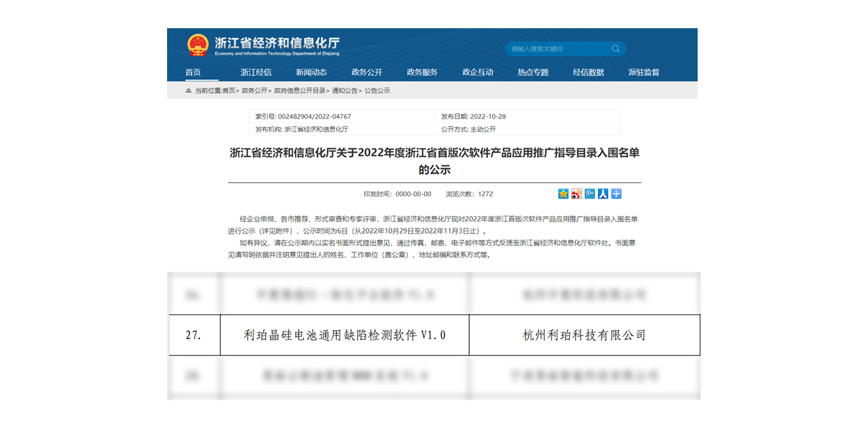Share to Tencent Weibo icon
This screenshot has height=429, width=868.
click(590, 194)
